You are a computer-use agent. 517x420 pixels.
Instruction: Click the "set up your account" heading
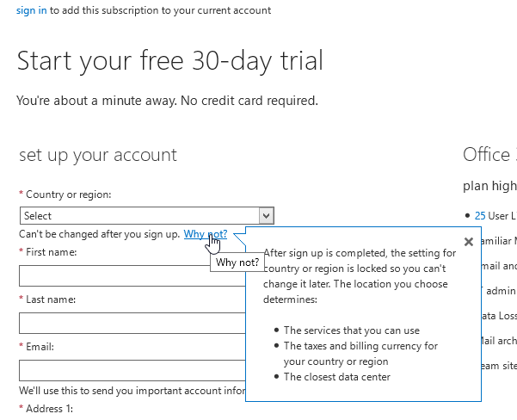tap(97, 155)
